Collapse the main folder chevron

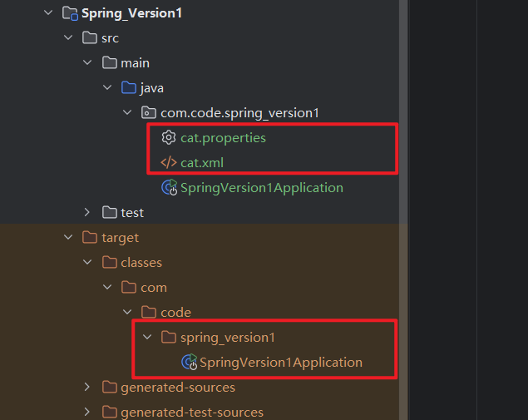(x=87, y=62)
